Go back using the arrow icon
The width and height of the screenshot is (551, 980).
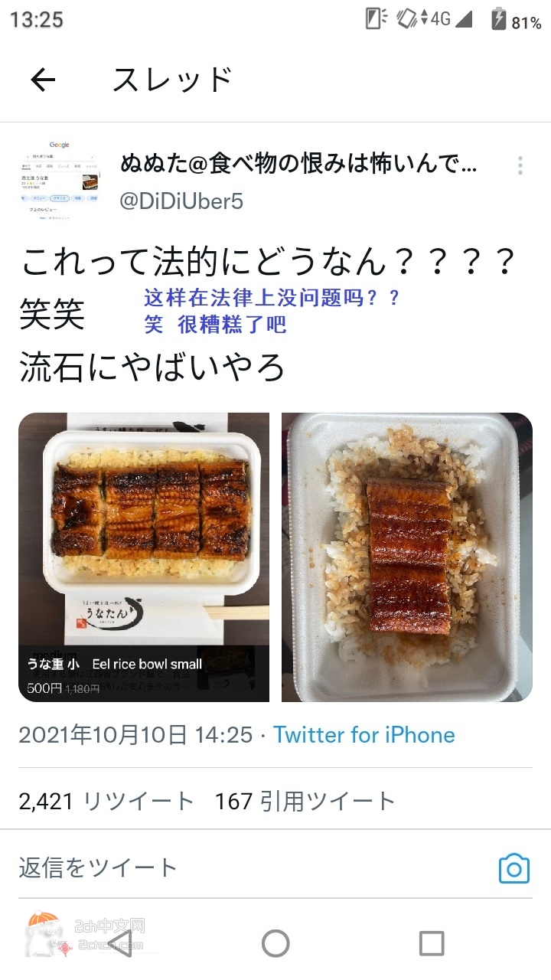pyautogui.click(x=43, y=80)
